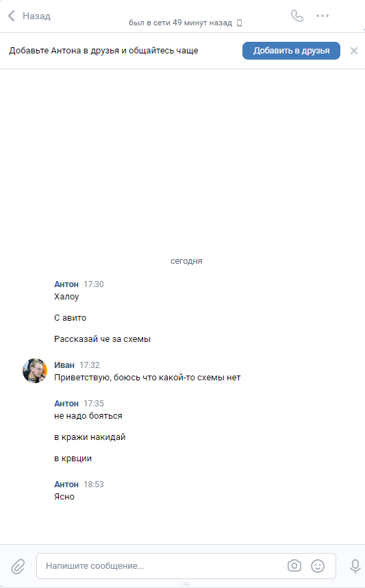This screenshot has width=365, height=588.
Task: Grab the input area resize handle
Action: [x=186, y=584]
